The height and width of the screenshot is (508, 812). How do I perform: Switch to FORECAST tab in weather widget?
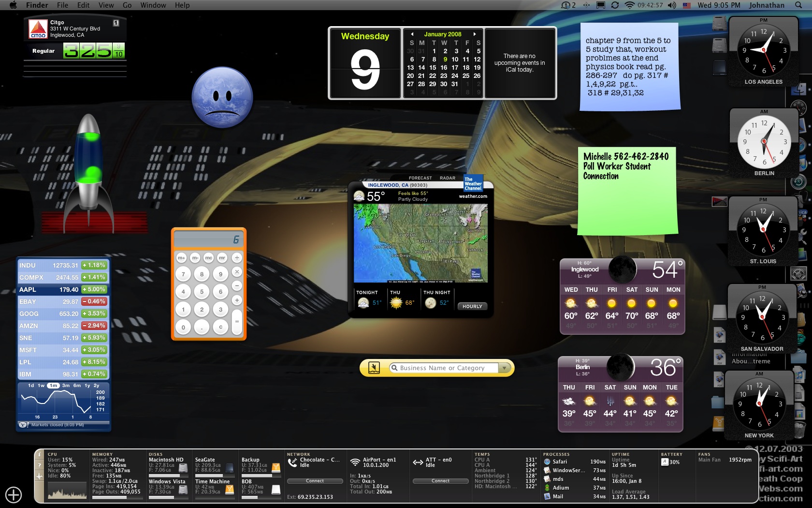[420, 178]
